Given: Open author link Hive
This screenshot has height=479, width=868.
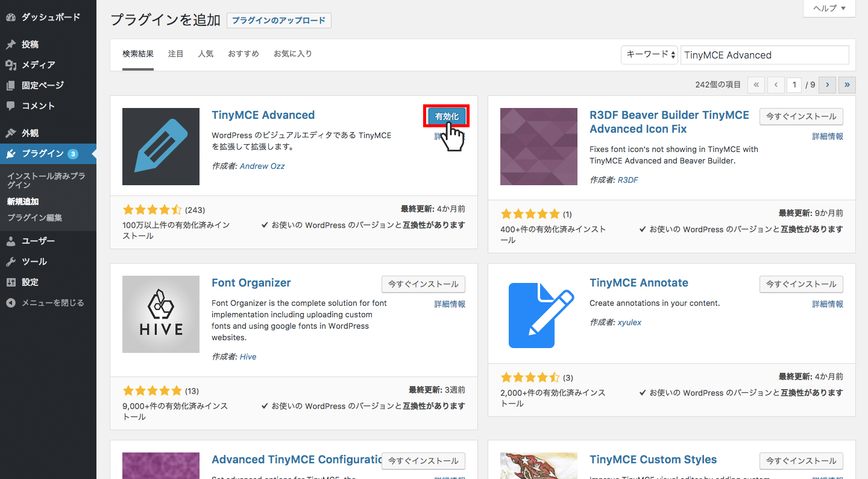Looking at the screenshot, I should pyautogui.click(x=248, y=357).
